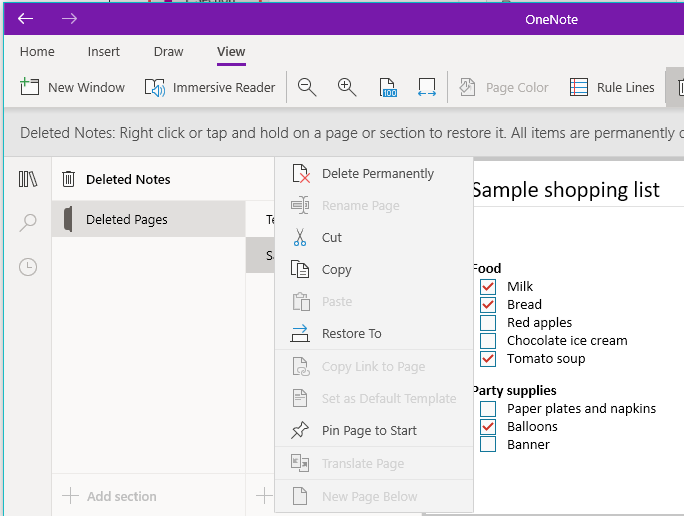This screenshot has width=685, height=516.
Task: Click the scissors Cut icon
Action: [x=300, y=237]
